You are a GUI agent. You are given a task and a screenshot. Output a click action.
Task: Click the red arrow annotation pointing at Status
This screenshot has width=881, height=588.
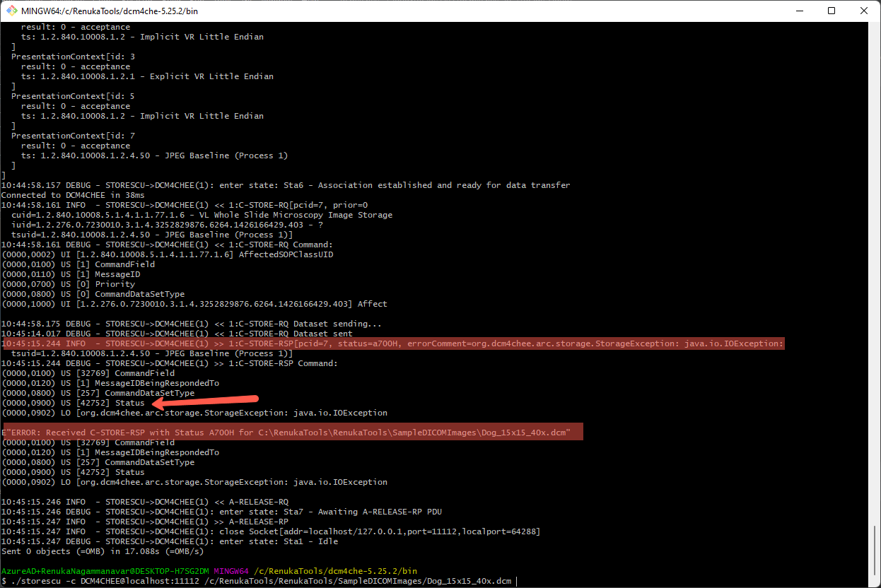pyautogui.click(x=205, y=401)
